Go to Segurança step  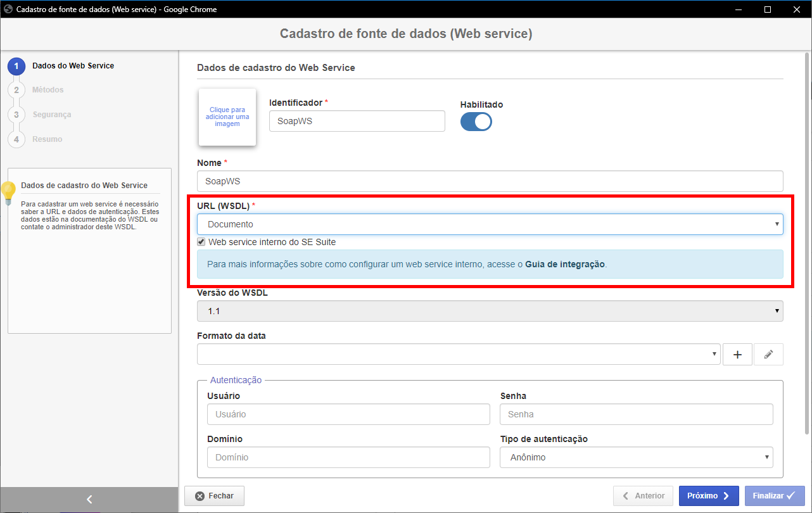coord(52,115)
